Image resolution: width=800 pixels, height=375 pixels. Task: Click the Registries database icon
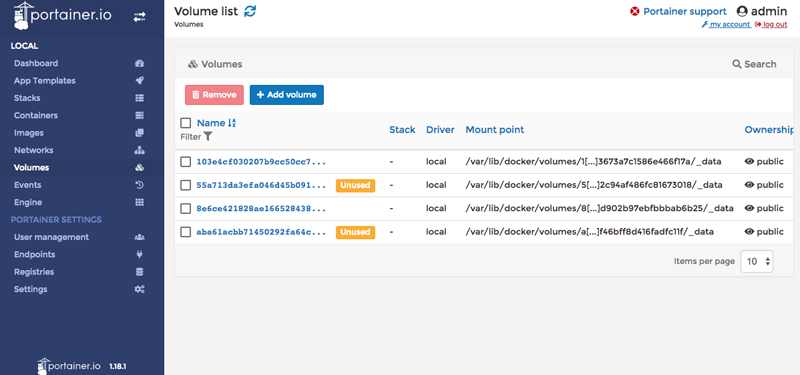coord(139,271)
